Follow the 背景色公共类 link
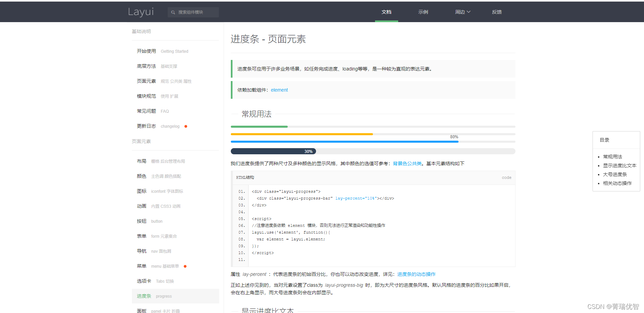644x313 pixels. (x=407, y=163)
